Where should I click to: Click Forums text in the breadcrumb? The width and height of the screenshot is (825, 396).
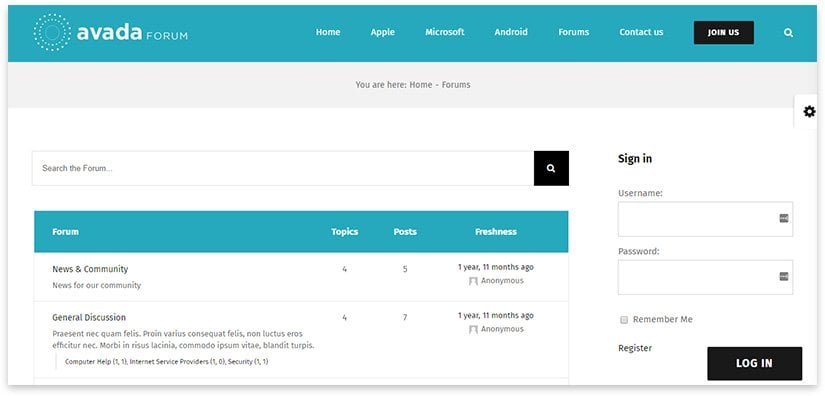pos(456,85)
